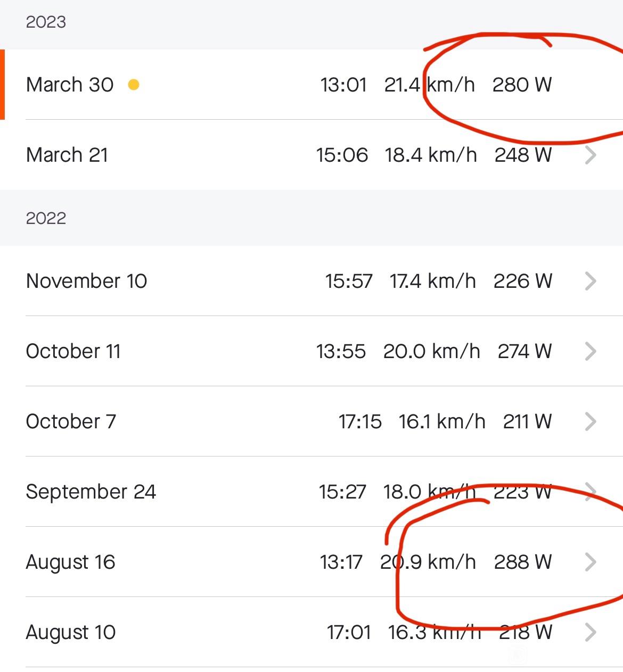Tap the chevron on the September 24 row
This screenshot has height=672, width=623.
click(590, 492)
